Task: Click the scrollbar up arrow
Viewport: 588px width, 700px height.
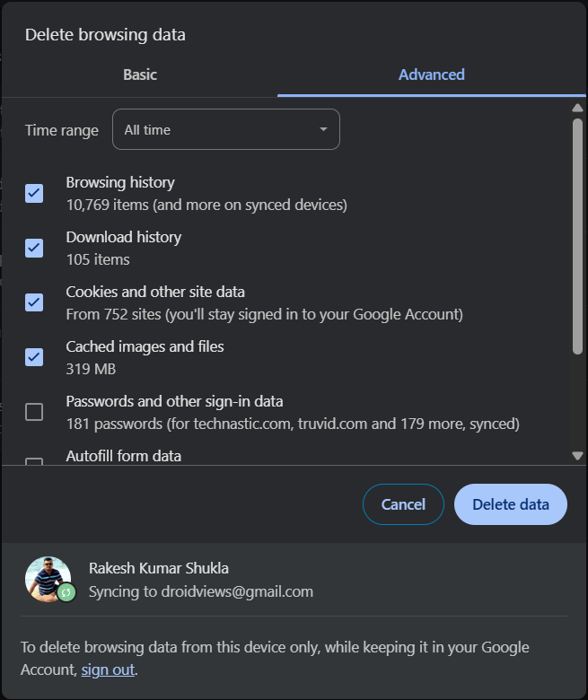Action: (x=577, y=109)
